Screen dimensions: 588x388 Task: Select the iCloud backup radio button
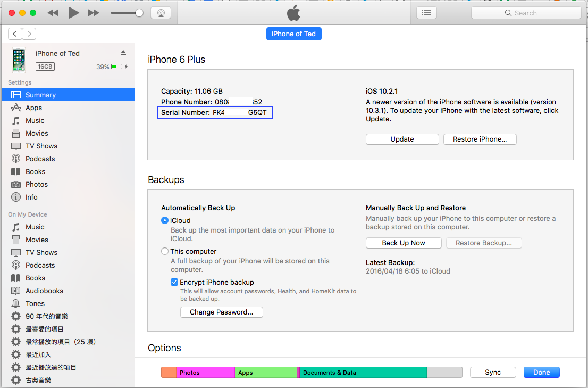[165, 220]
